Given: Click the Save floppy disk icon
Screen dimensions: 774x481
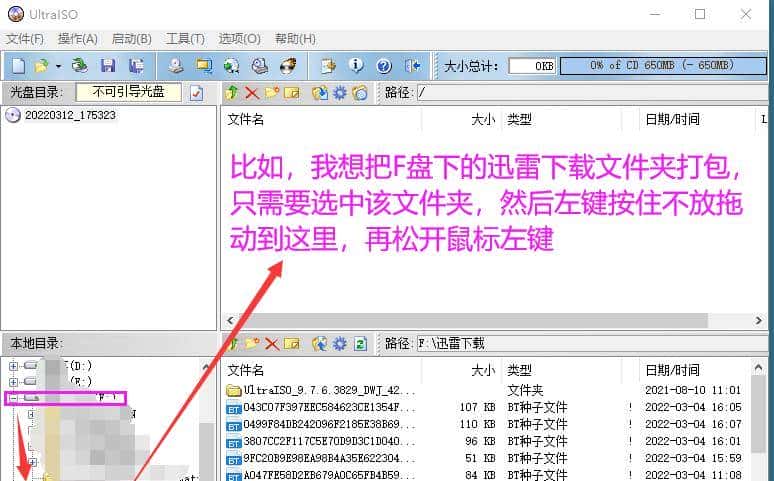Looking at the screenshot, I should tap(108, 66).
